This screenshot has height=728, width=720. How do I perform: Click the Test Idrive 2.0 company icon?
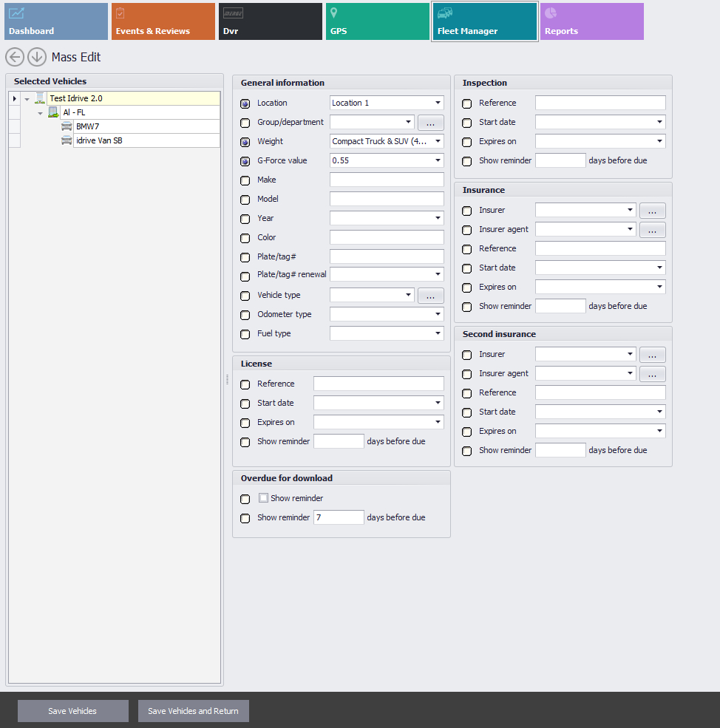(40, 98)
